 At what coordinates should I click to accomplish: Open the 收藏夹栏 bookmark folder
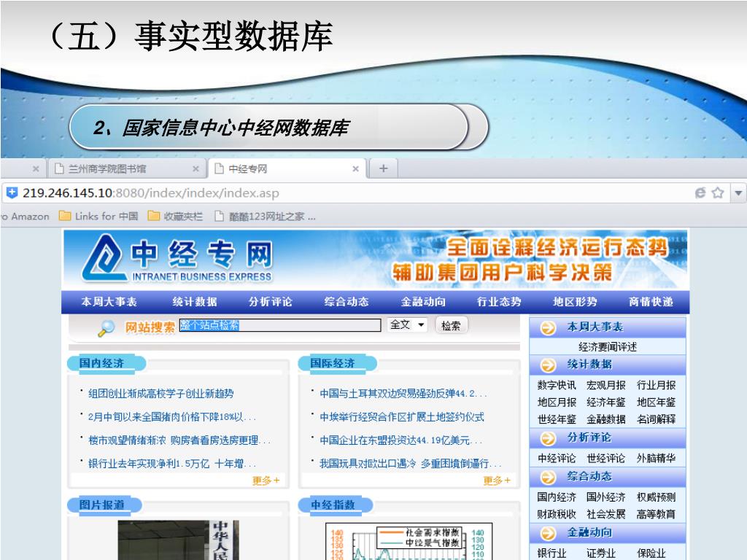(x=175, y=217)
